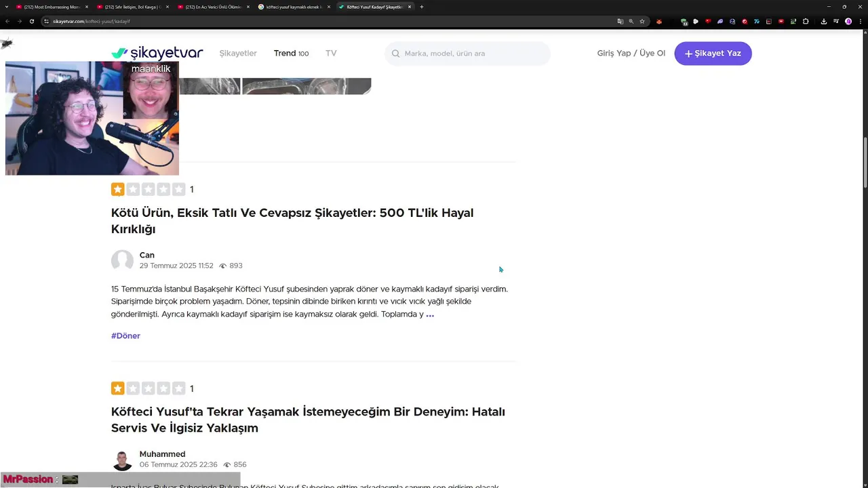Click the zoom magnifier icon in address bar
868x488 pixels.
(x=631, y=21)
